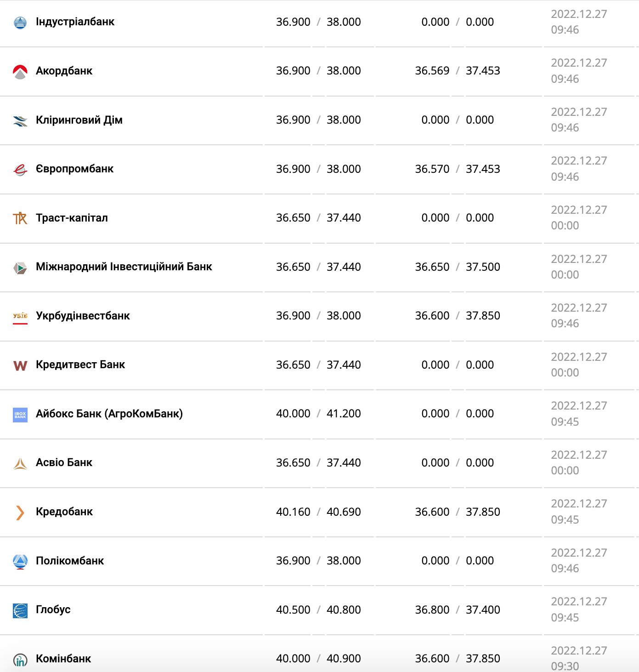Click the Траст-капітал logo icon
Screen dimensions: 639x672
click(20, 218)
